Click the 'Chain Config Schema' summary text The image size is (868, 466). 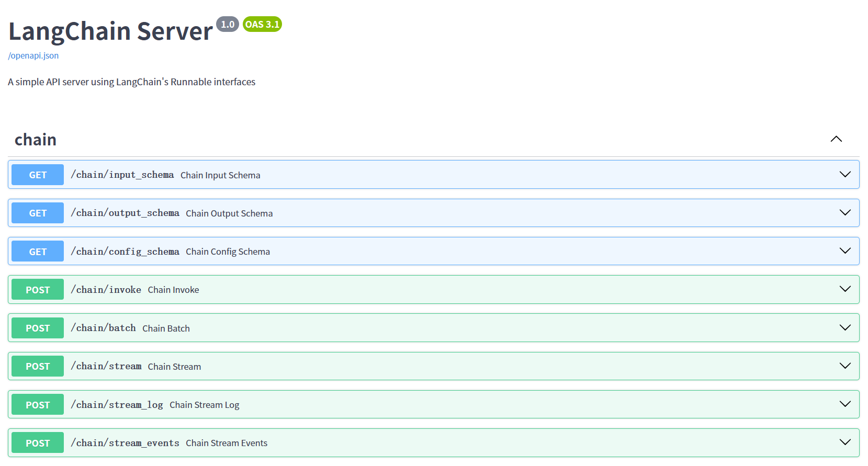[x=228, y=252]
